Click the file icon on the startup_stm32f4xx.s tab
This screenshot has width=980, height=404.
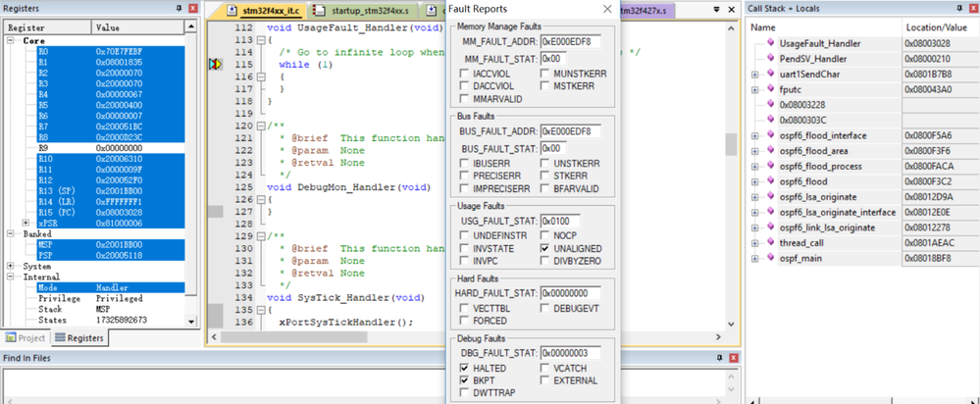click(320, 10)
